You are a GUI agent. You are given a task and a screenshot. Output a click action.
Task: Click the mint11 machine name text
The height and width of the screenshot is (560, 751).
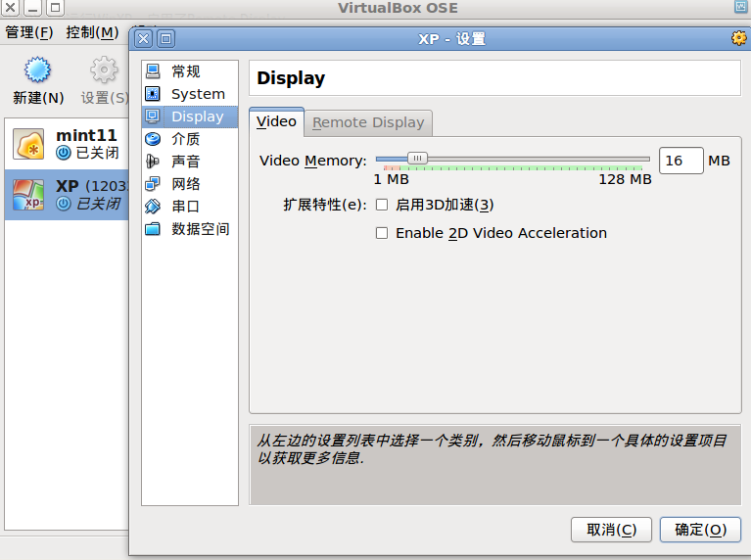pos(86,135)
